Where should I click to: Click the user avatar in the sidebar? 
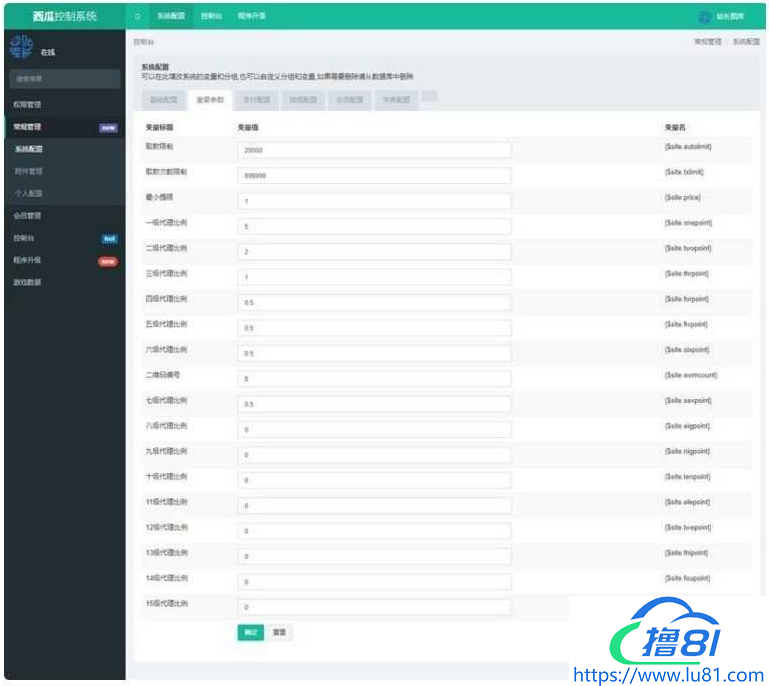point(21,47)
